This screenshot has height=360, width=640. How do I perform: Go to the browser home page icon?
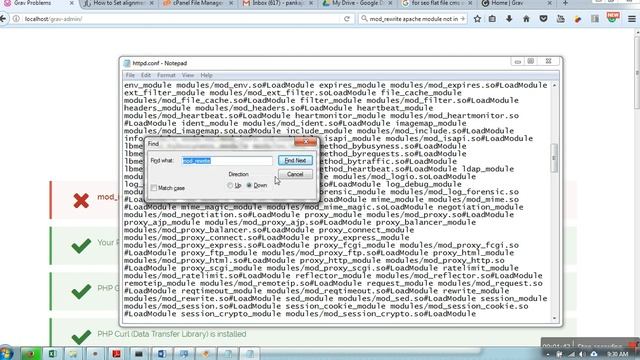click(x=526, y=19)
